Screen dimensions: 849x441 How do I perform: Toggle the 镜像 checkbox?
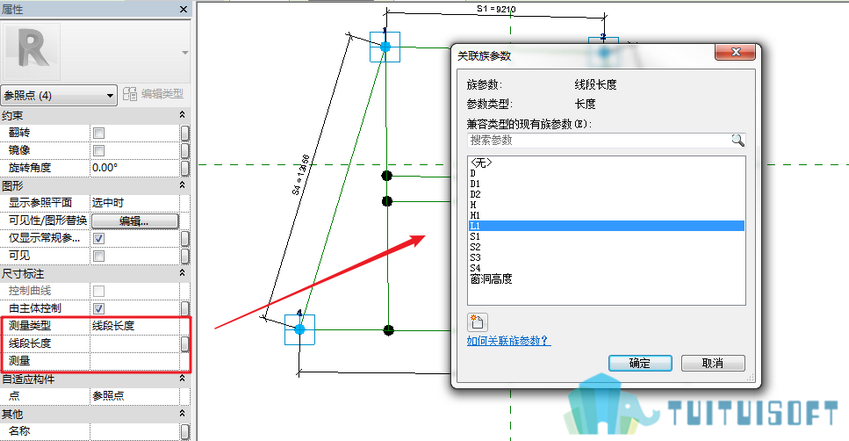click(x=99, y=150)
